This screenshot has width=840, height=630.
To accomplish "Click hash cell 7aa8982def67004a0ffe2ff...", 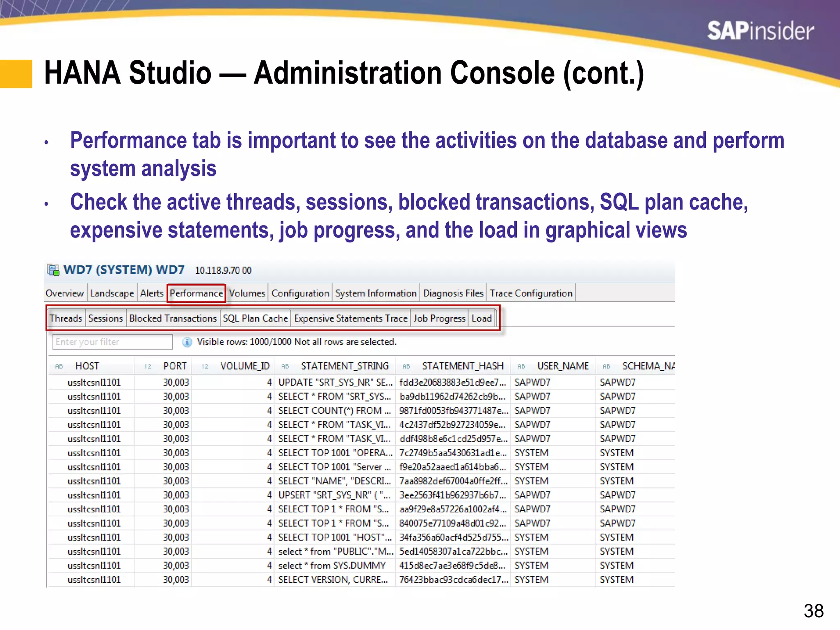I will (x=453, y=481).
